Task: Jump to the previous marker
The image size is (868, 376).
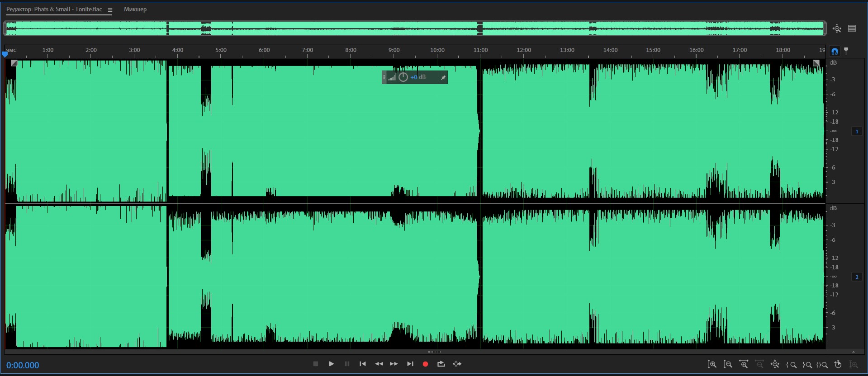Action: (x=362, y=364)
